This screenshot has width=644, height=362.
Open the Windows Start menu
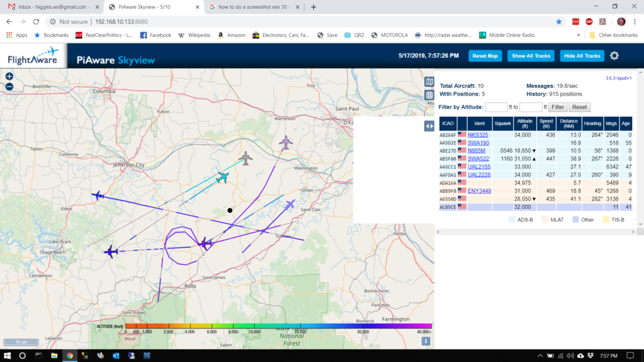click(x=7, y=356)
